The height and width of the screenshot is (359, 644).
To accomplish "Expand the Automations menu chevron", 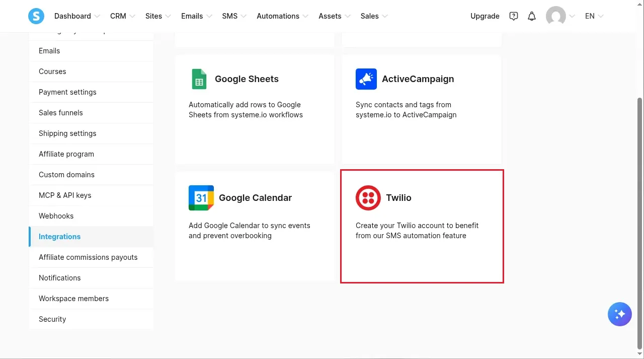I will [305, 16].
